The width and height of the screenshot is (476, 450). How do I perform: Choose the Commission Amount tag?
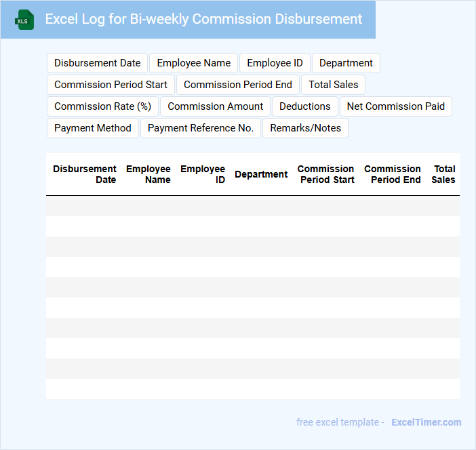coord(215,106)
